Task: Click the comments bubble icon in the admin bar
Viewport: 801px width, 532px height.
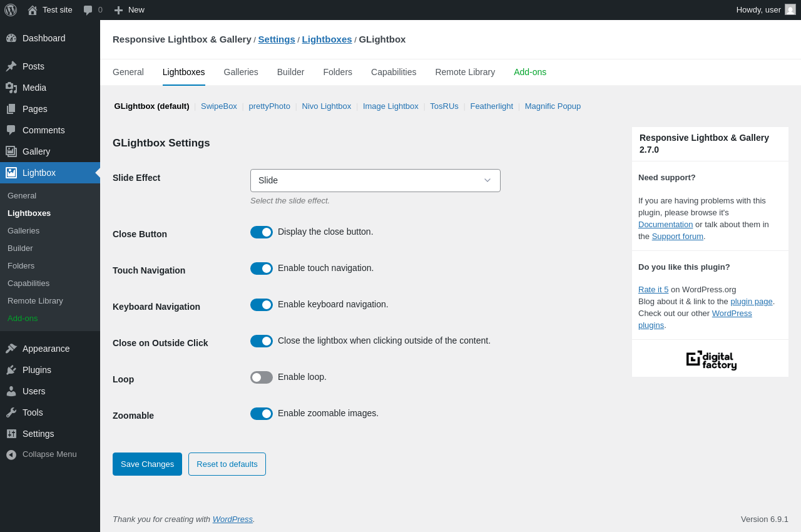Action: pos(88,10)
